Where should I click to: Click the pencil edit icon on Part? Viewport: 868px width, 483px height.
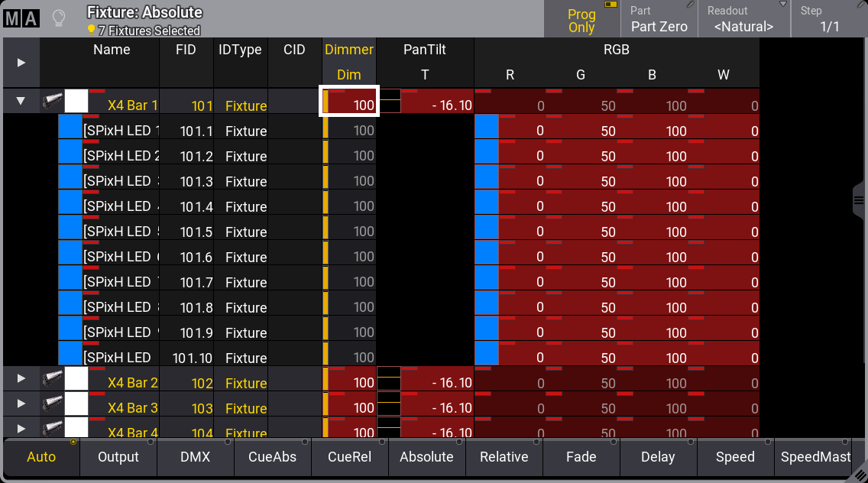point(691,5)
